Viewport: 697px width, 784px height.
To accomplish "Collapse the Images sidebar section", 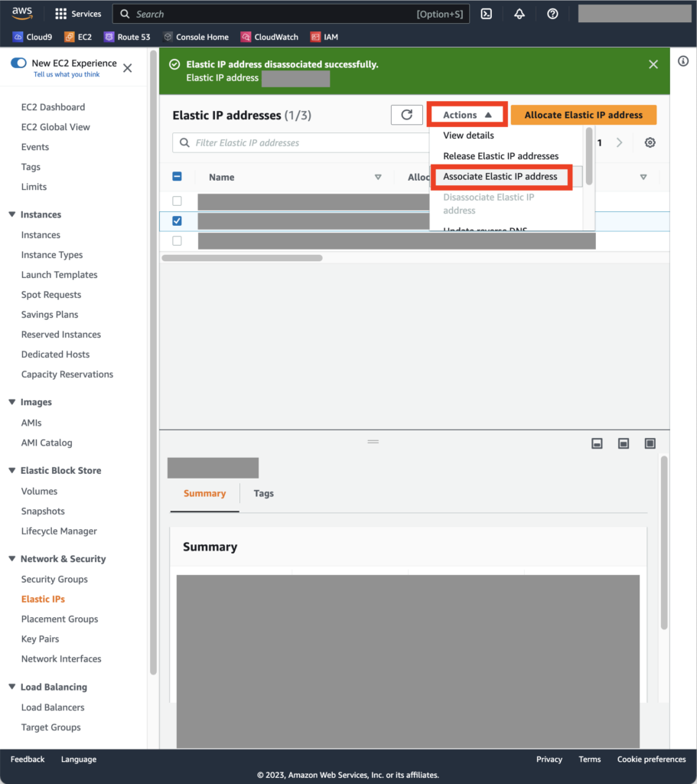I will click(x=12, y=402).
